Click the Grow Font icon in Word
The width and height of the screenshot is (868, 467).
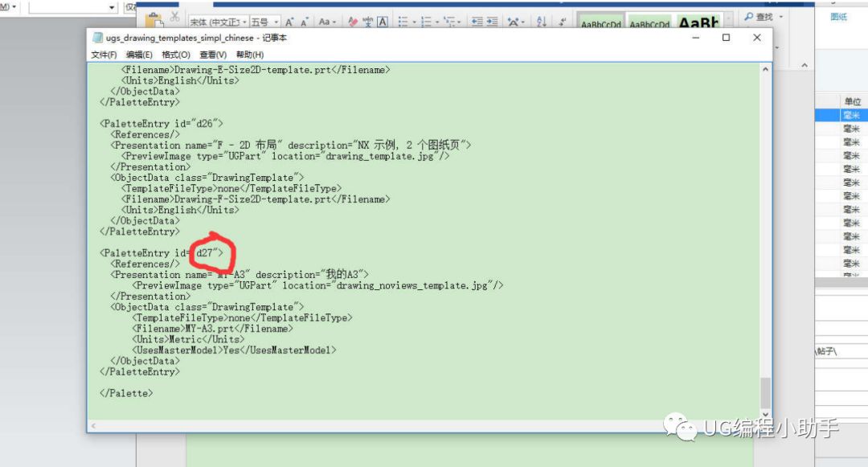(289, 23)
